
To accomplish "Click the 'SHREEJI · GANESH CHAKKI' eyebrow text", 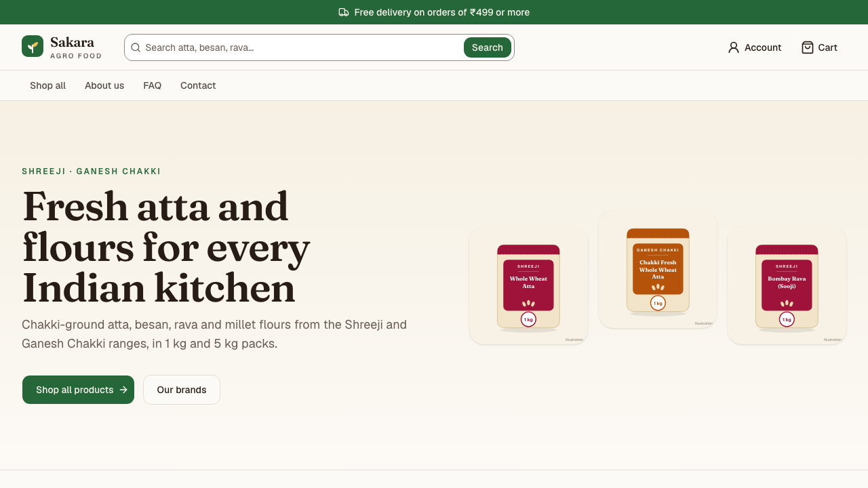I will [92, 171].
